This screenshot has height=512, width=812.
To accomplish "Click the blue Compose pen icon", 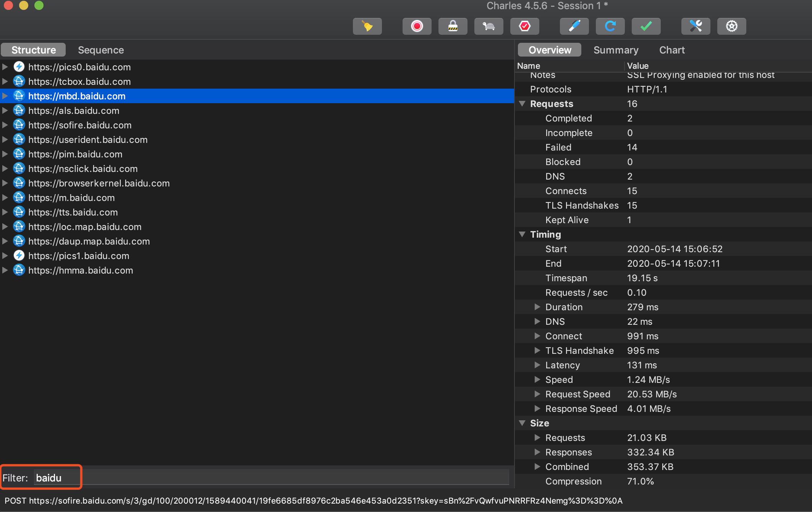I will coord(574,26).
